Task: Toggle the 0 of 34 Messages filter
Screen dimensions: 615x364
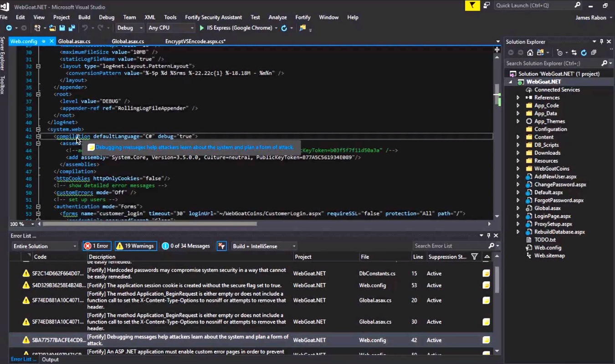Action: (x=186, y=246)
